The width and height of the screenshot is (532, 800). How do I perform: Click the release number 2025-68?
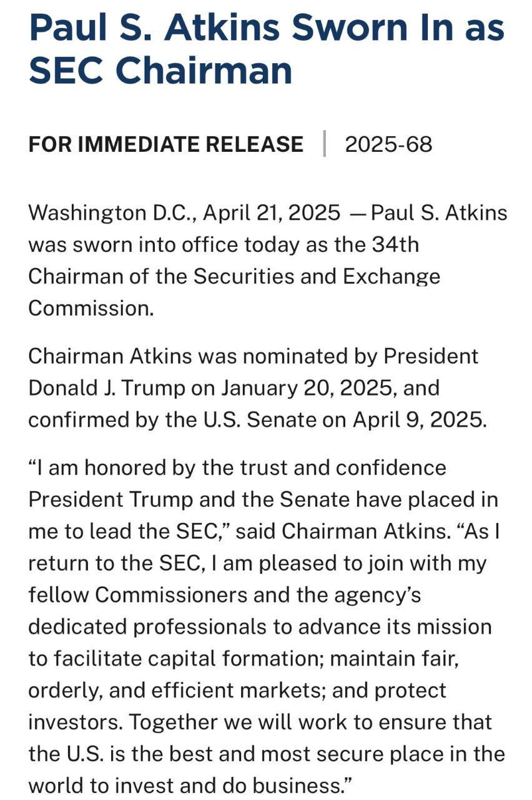click(388, 144)
